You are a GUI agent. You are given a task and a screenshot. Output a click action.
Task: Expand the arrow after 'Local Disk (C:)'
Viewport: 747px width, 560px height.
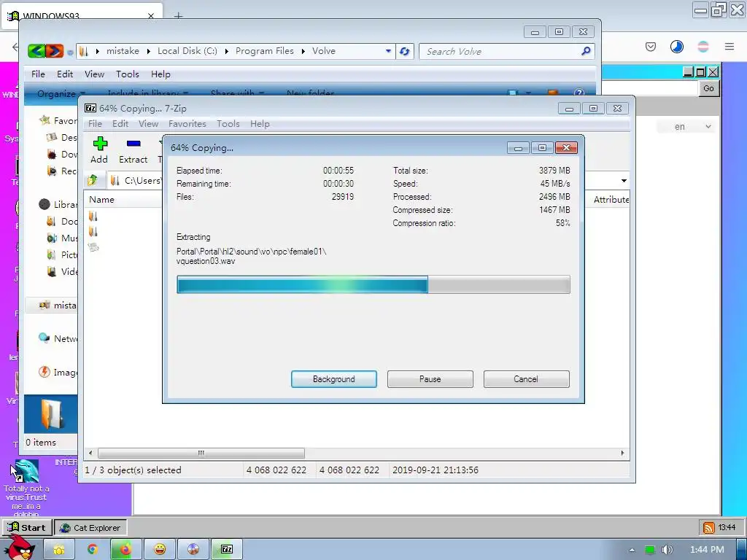pos(226,52)
